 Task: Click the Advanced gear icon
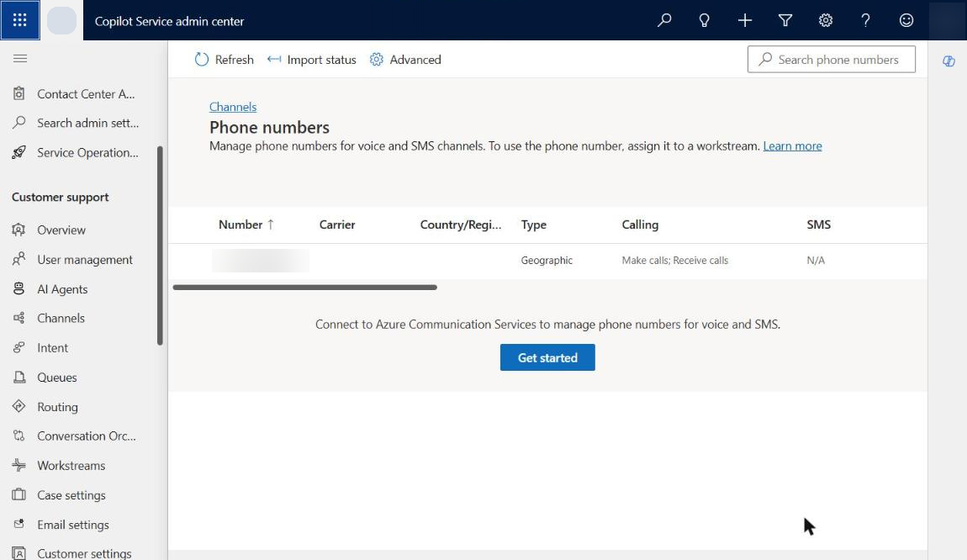click(x=376, y=59)
